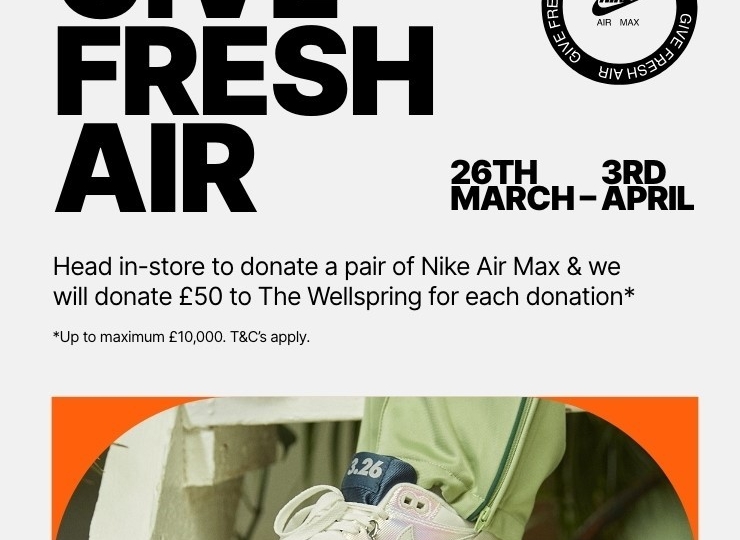Select the 26TH MARCH start date
This screenshot has height=540, width=740.
click(x=512, y=185)
